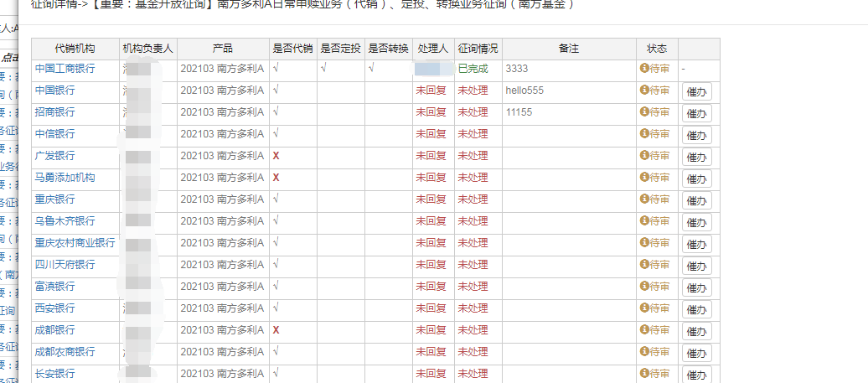Viewport: 868px width, 383px height.
Task: Click the 是否转换 column header
Action: click(389, 49)
